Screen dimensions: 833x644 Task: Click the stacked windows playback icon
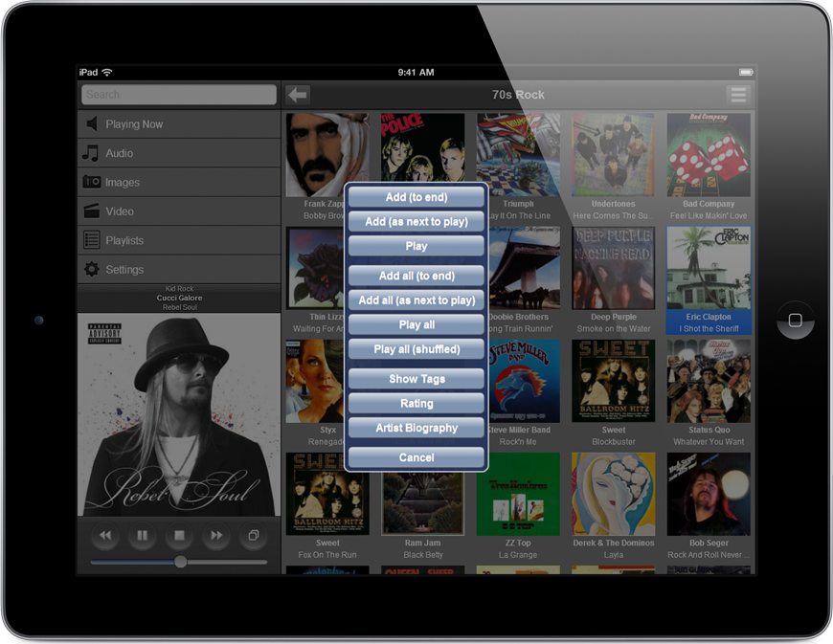(254, 535)
